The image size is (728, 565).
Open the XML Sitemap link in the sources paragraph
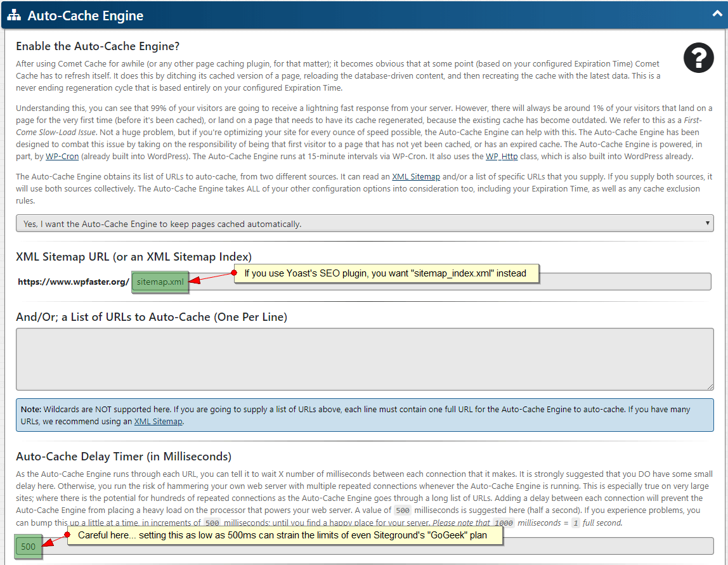pyautogui.click(x=416, y=177)
